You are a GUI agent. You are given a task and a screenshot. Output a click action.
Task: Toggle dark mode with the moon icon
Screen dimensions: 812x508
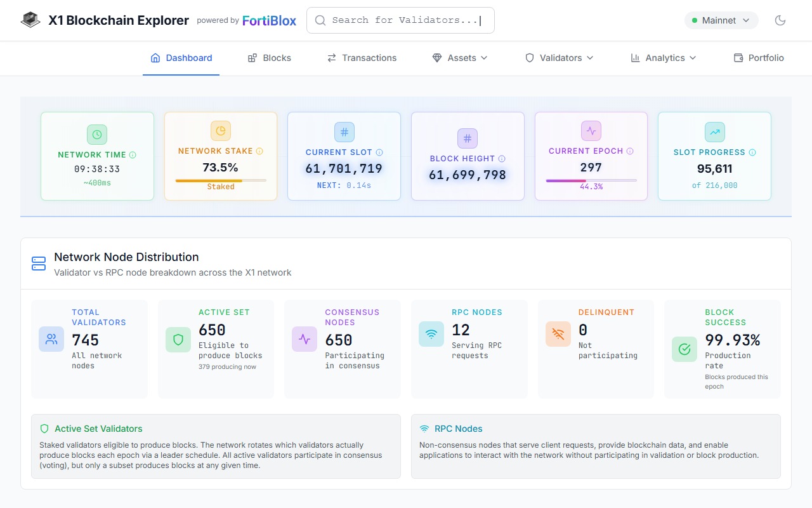click(780, 20)
